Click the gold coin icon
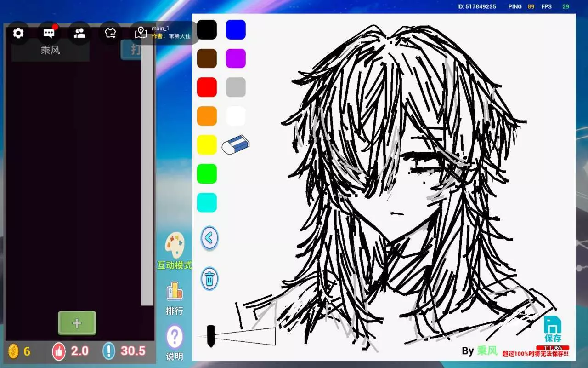 [x=14, y=351]
